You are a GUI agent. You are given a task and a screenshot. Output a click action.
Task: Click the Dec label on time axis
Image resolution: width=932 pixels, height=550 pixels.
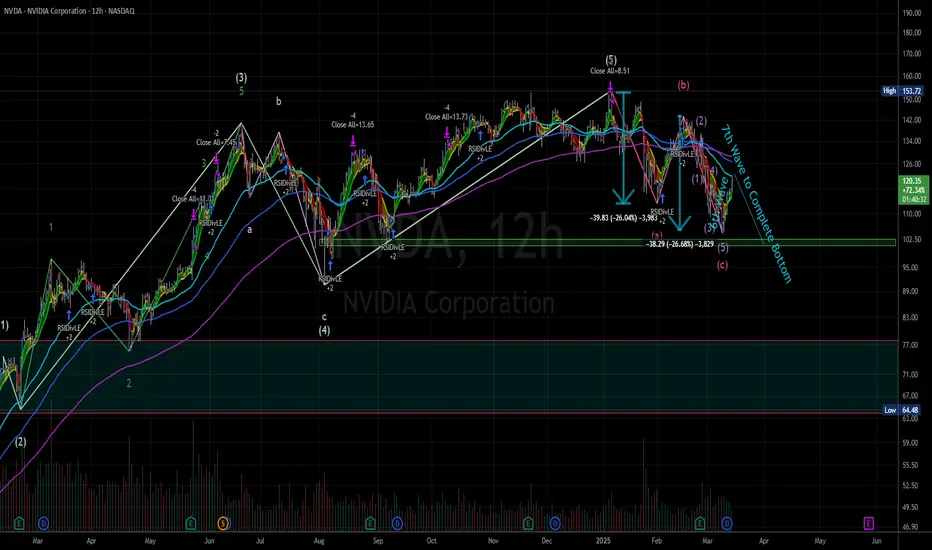click(546, 541)
